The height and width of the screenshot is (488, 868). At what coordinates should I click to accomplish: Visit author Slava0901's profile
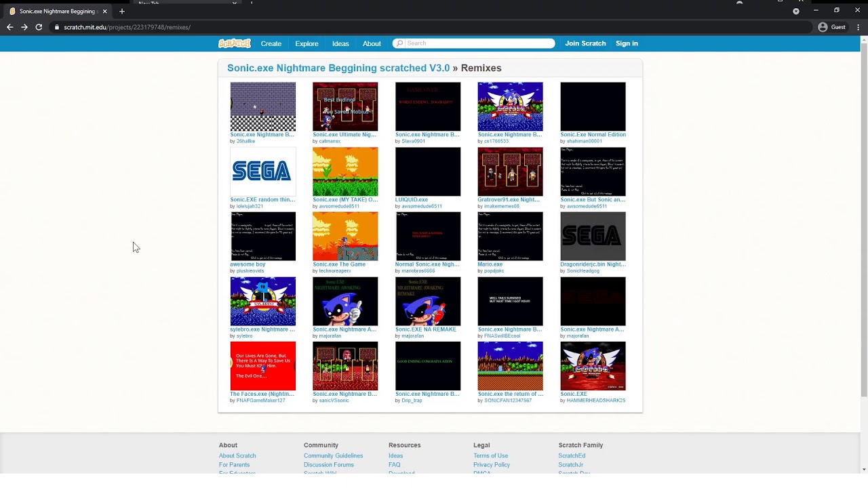(413, 141)
